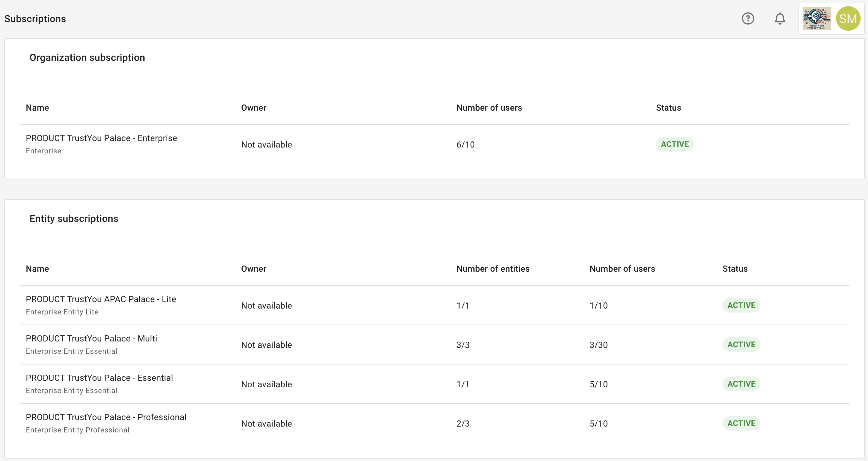This screenshot has width=868, height=461.
Task: Select PRODUCT TrustYou Palace - Multi name
Action: [92, 338]
